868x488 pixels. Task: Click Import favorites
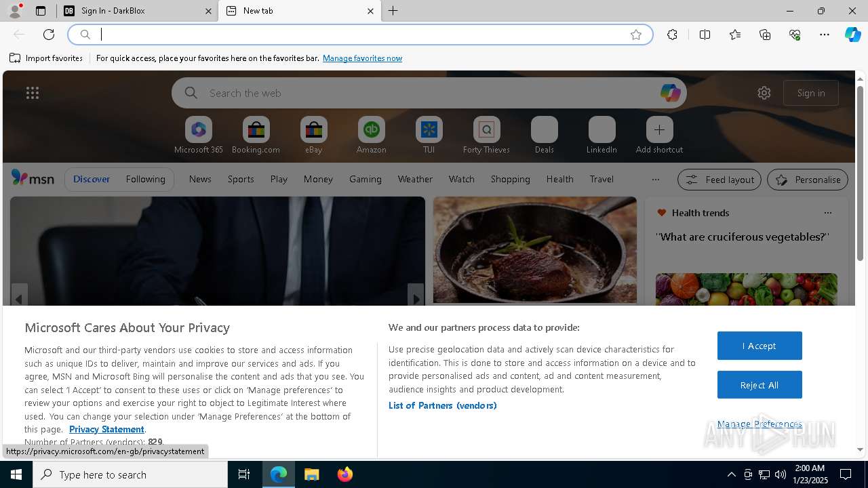tap(46, 58)
